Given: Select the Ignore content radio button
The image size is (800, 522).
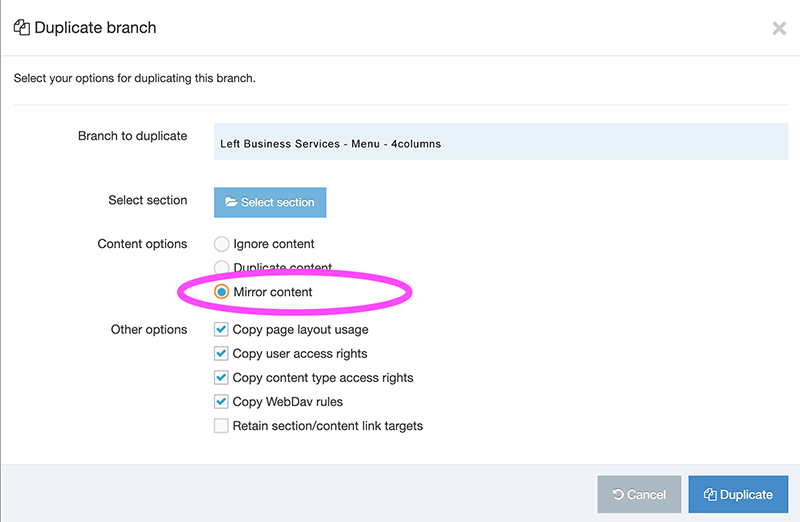Looking at the screenshot, I should 222,244.
